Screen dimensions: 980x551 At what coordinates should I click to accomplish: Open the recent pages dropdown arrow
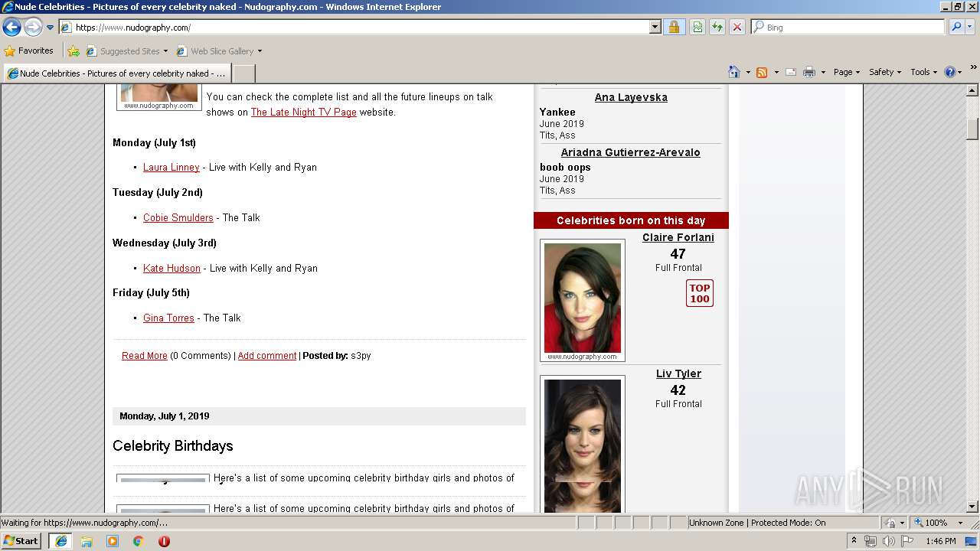pos(51,28)
